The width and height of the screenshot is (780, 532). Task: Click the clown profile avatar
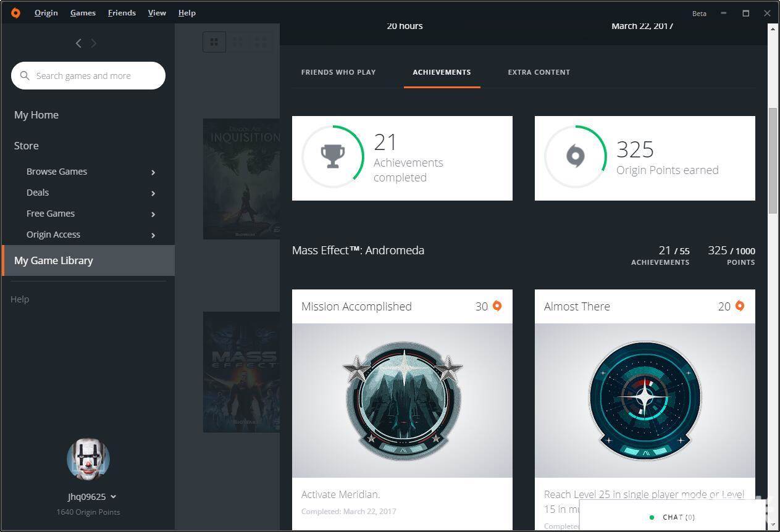pyautogui.click(x=88, y=459)
